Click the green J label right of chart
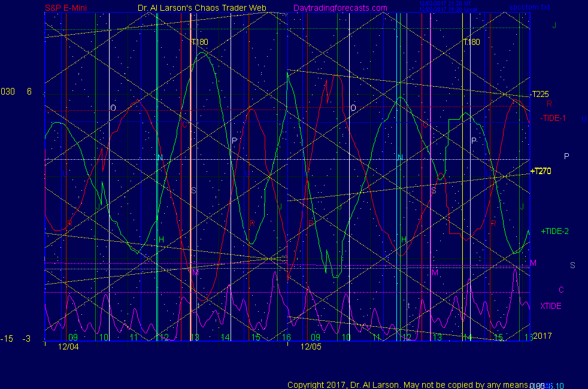 (554, 26)
